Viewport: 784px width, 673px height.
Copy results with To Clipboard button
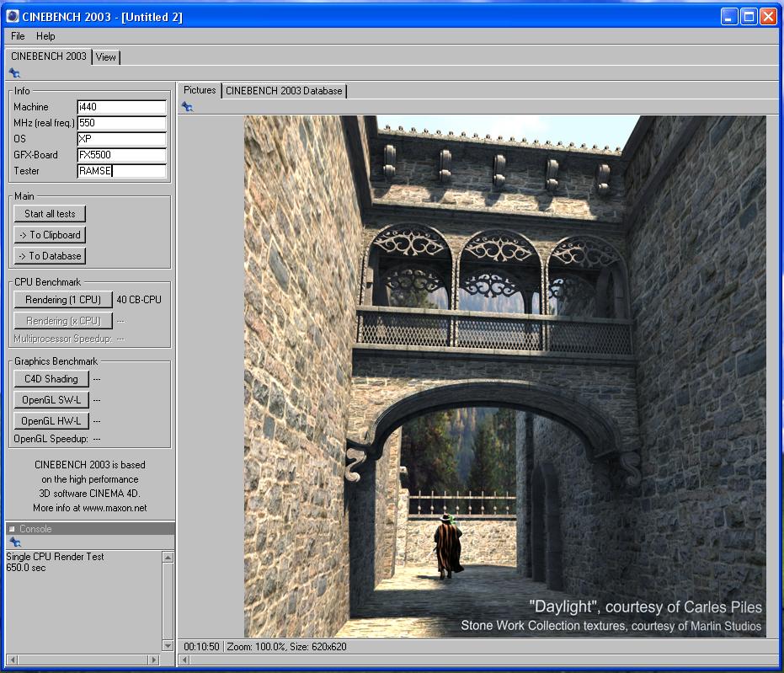click(x=50, y=235)
